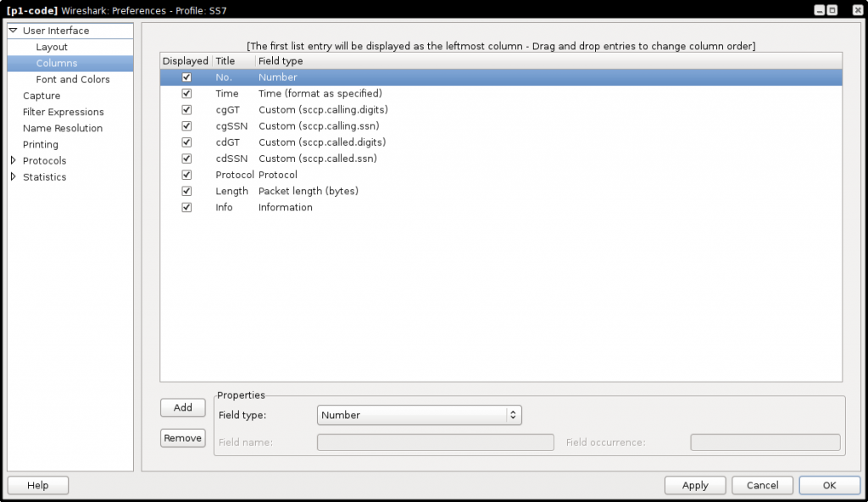Open Name Resolution preferences

(x=63, y=128)
